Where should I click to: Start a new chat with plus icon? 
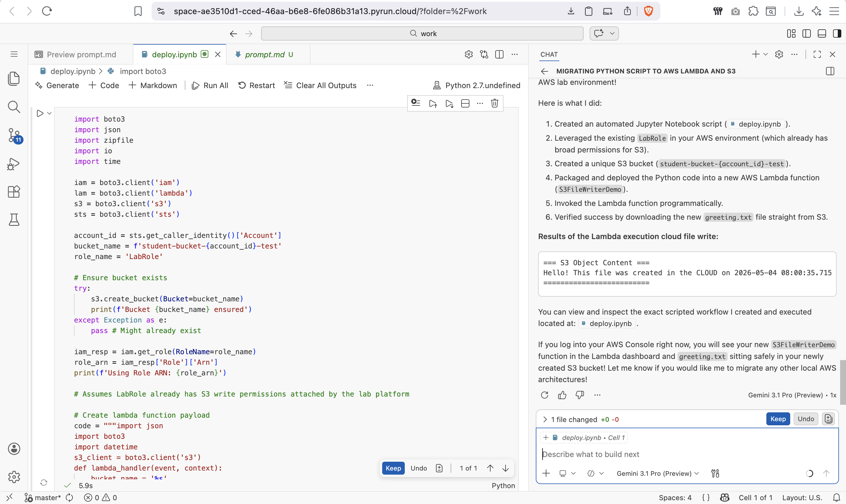[756, 54]
